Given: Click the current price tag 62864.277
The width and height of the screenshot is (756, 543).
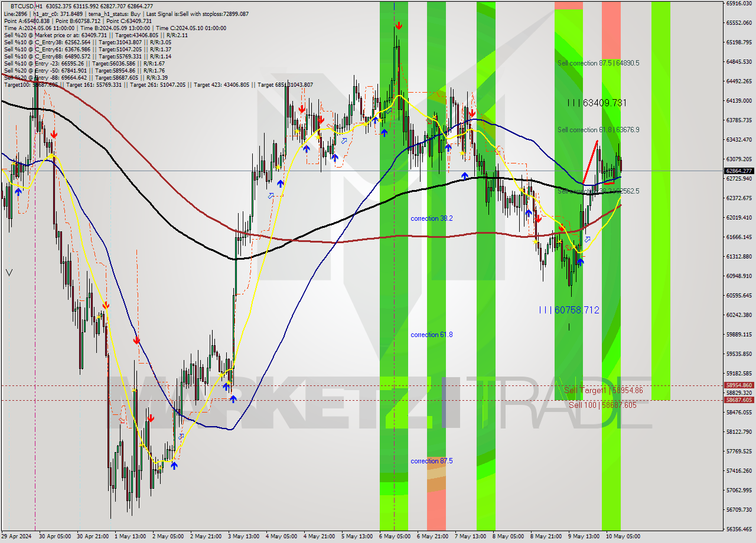Looking at the screenshot, I should tap(738, 171).
